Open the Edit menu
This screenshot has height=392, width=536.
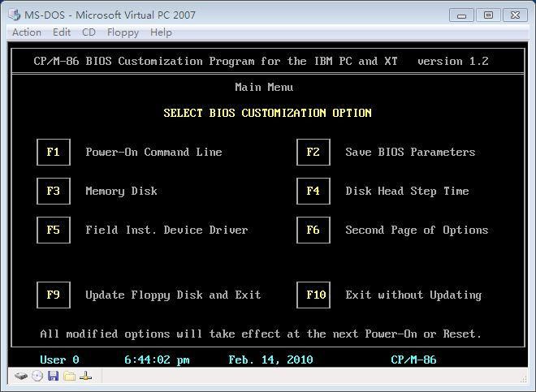(x=62, y=32)
